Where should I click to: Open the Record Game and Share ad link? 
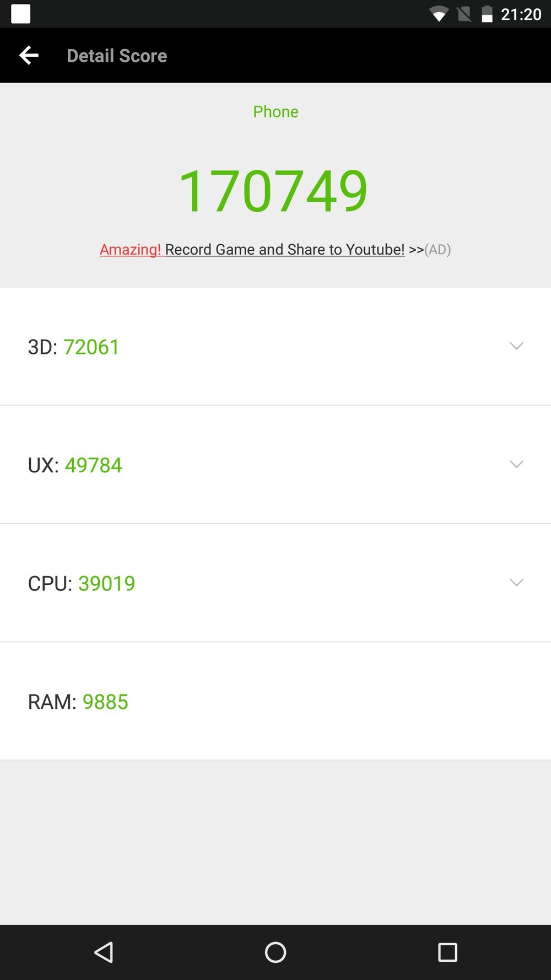click(x=285, y=250)
